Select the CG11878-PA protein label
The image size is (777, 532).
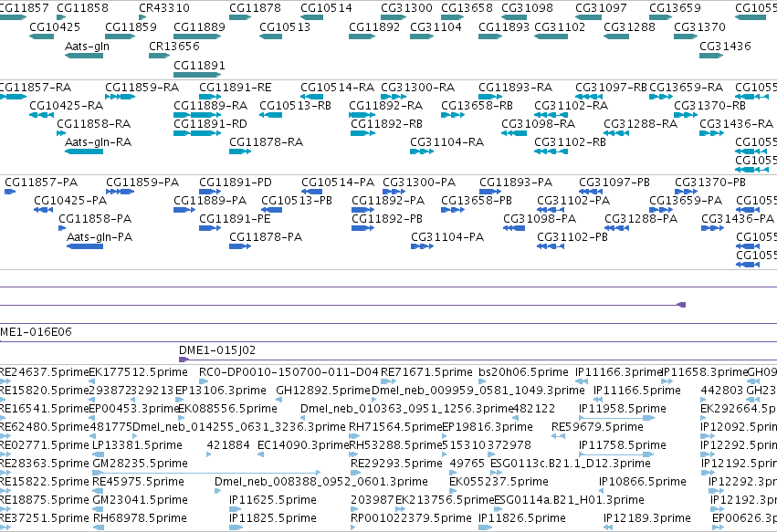tap(266, 236)
